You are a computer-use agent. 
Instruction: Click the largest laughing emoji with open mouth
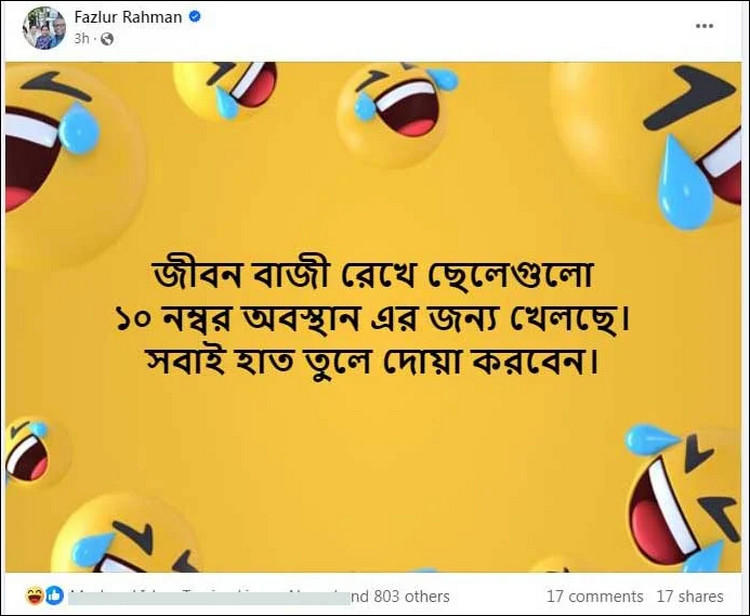tap(72, 163)
